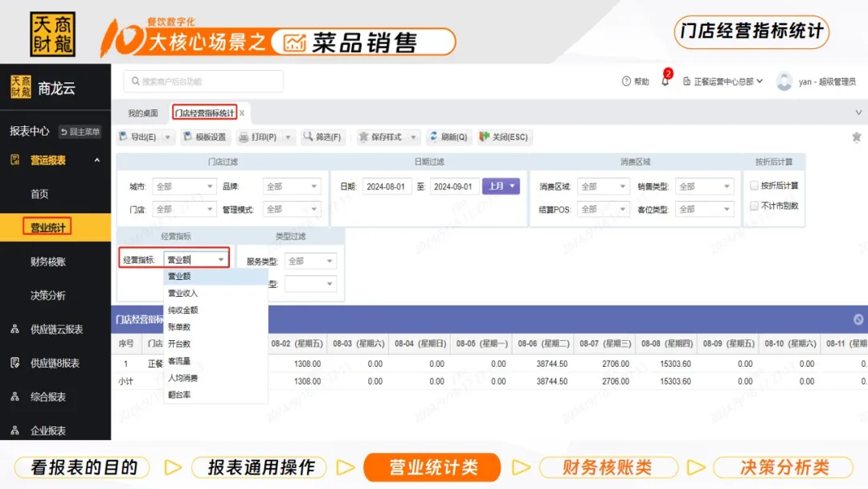
Task: Click the 08-06 (星期二) column header
Action: 543,343
